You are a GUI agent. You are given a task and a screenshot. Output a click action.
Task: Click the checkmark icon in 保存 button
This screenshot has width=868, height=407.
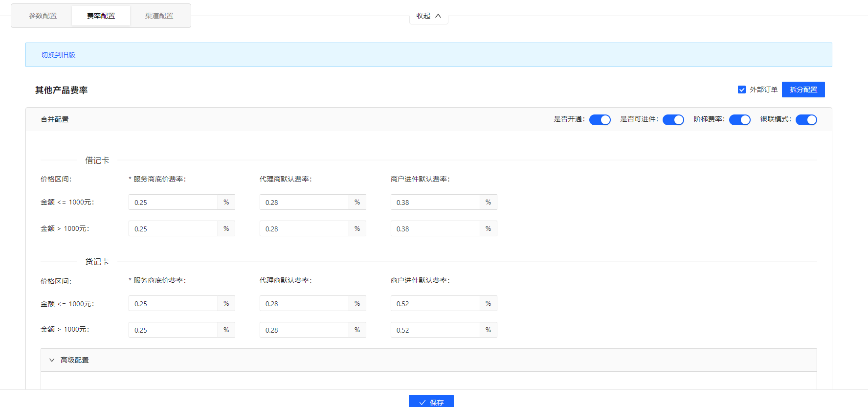(423, 403)
